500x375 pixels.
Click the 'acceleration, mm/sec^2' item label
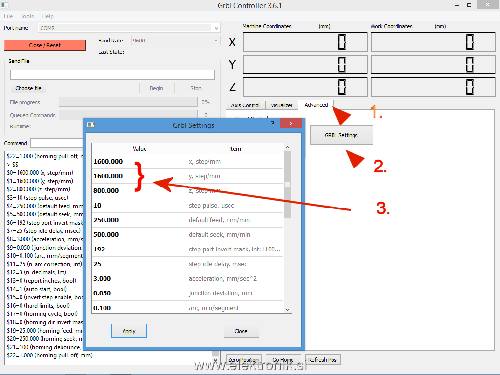223,279
